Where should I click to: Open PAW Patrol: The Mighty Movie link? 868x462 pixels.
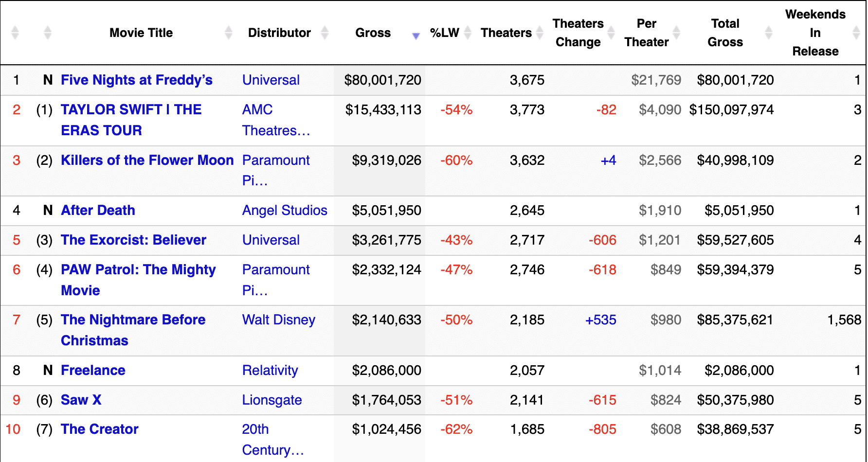pyautogui.click(x=138, y=280)
